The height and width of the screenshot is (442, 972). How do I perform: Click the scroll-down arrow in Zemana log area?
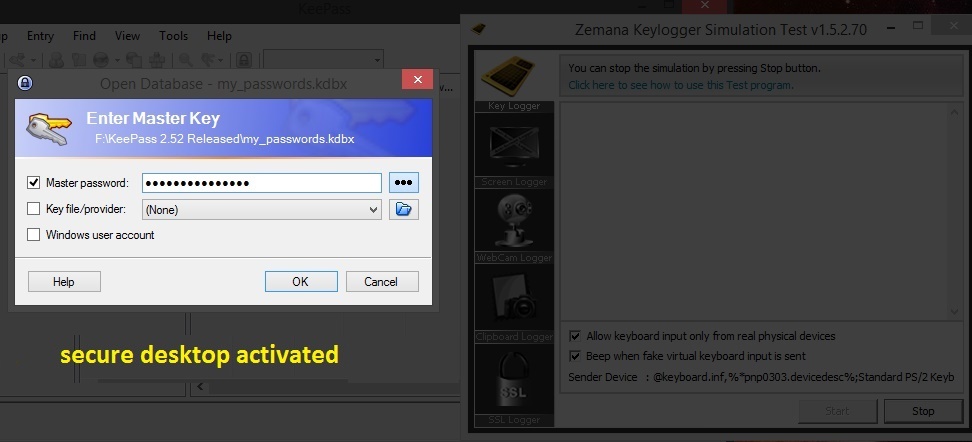(955, 312)
